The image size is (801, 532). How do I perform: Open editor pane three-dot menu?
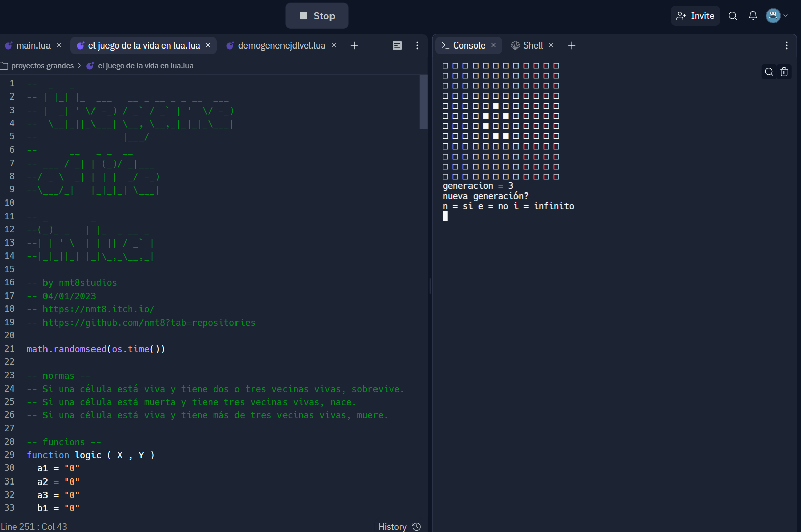pyautogui.click(x=417, y=45)
